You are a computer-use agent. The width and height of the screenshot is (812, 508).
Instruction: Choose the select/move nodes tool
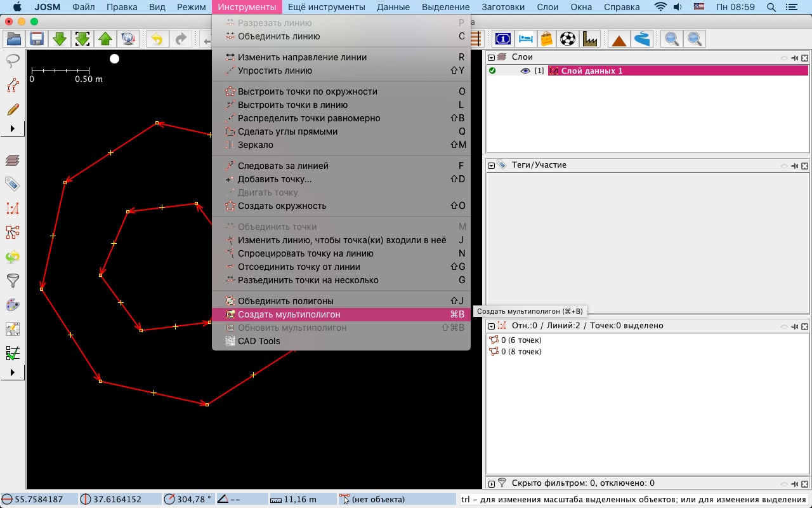[13, 85]
